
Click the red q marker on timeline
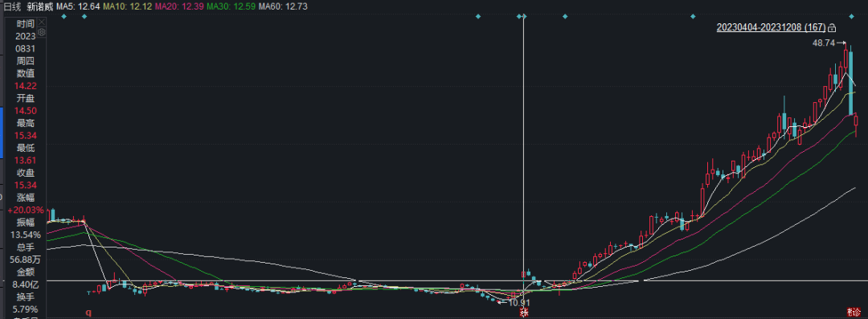88,313
